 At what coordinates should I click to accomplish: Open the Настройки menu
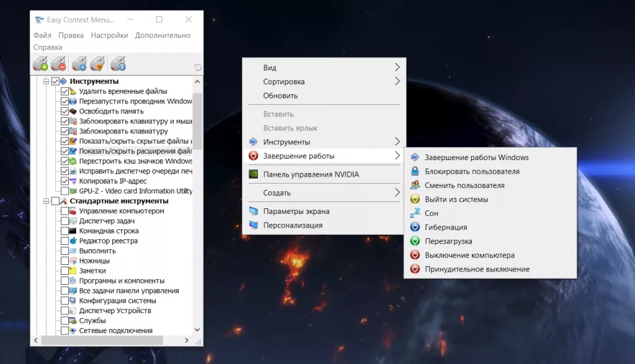click(x=109, y=35)
